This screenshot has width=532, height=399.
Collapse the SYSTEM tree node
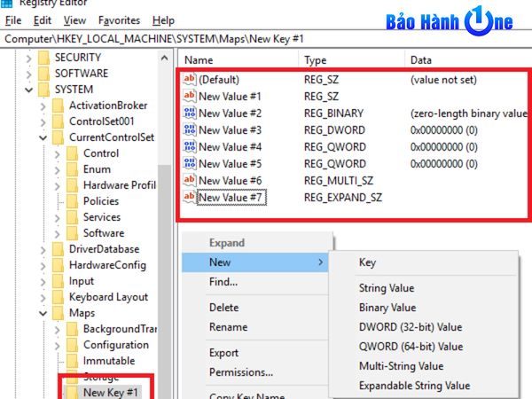coord(29,90)
